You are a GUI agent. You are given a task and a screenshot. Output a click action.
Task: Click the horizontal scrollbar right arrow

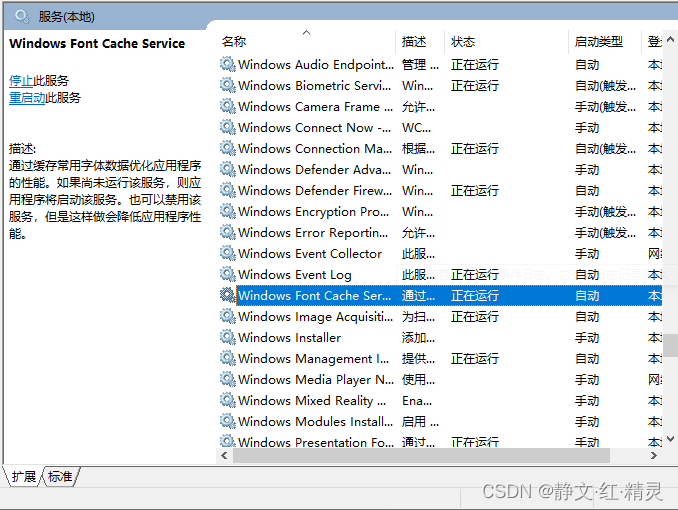click(x=653, y=455)
